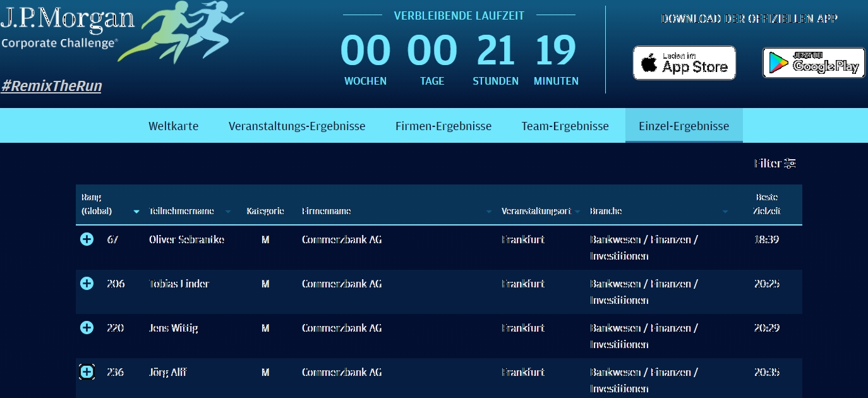
Task: Sort by the Firmenname column arrow
Action: point(488,212)
